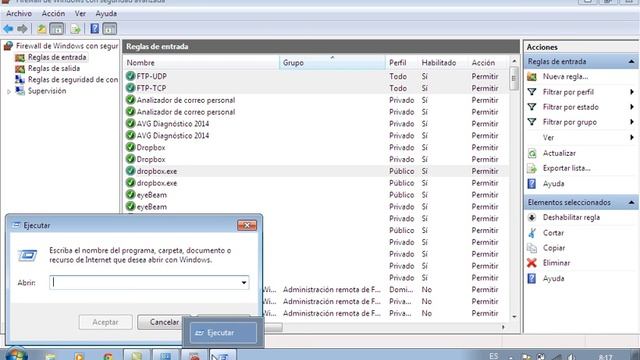Open the Ayuda menu
Screen dimensions: 640x360
tap(106, 13)
